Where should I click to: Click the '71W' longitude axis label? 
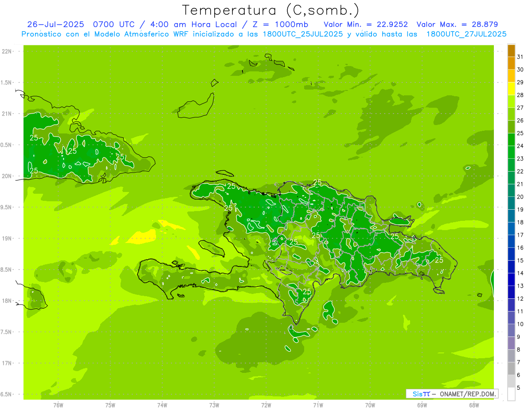318,405
